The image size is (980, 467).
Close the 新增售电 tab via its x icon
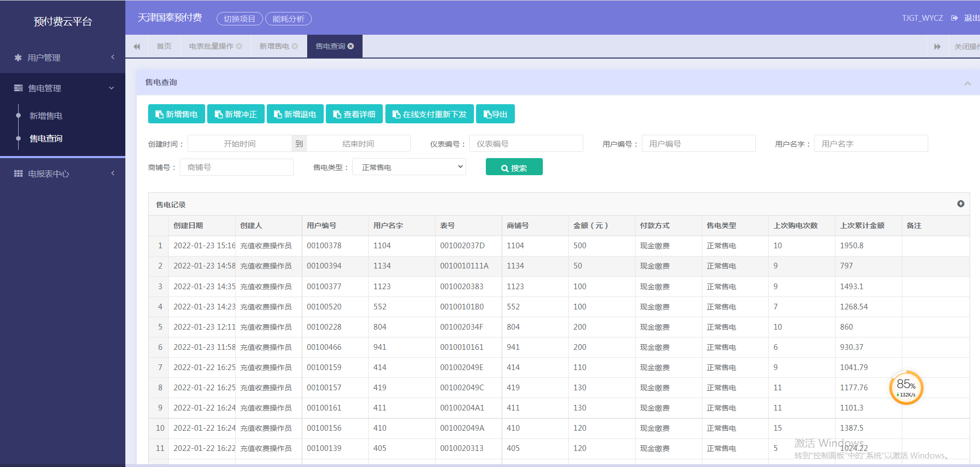coord(295,46)
